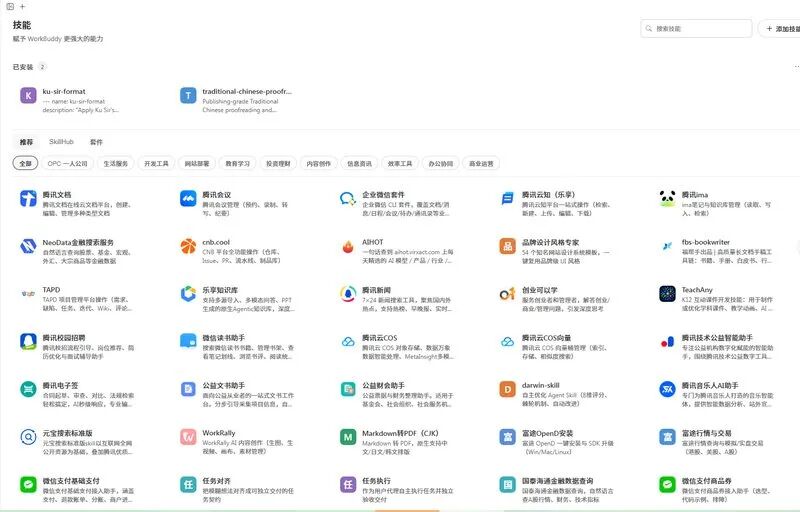Filter by 教育学习 category
This screenshot has width=800, height=512.
(x=237, y=164)
